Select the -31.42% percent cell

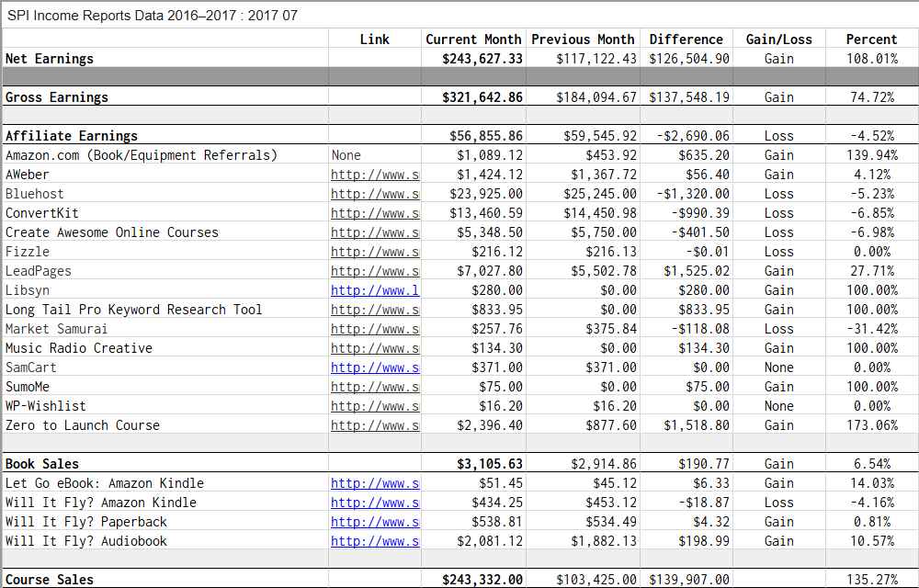tap(872, 329)
